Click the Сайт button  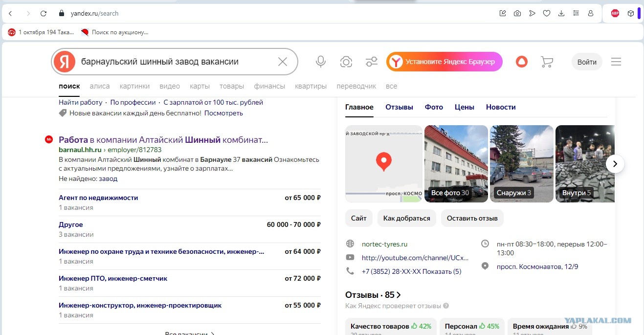(x=359, y=218)
